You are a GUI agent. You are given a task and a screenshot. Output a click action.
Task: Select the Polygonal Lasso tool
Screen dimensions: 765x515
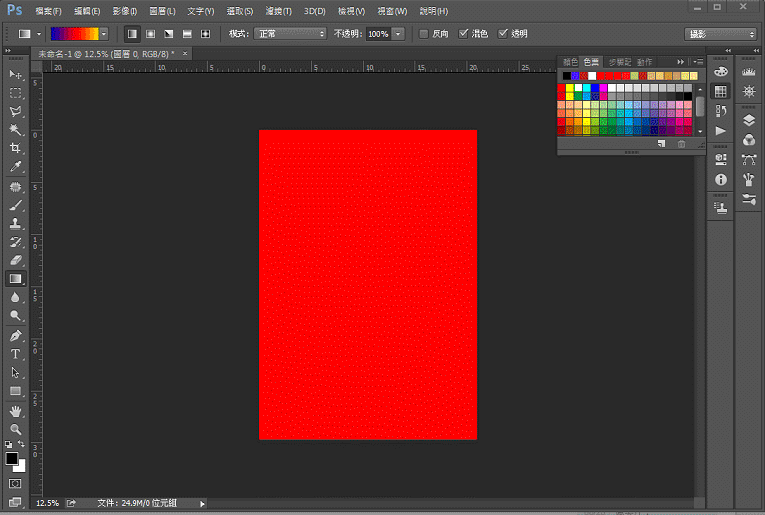point(15,111)
